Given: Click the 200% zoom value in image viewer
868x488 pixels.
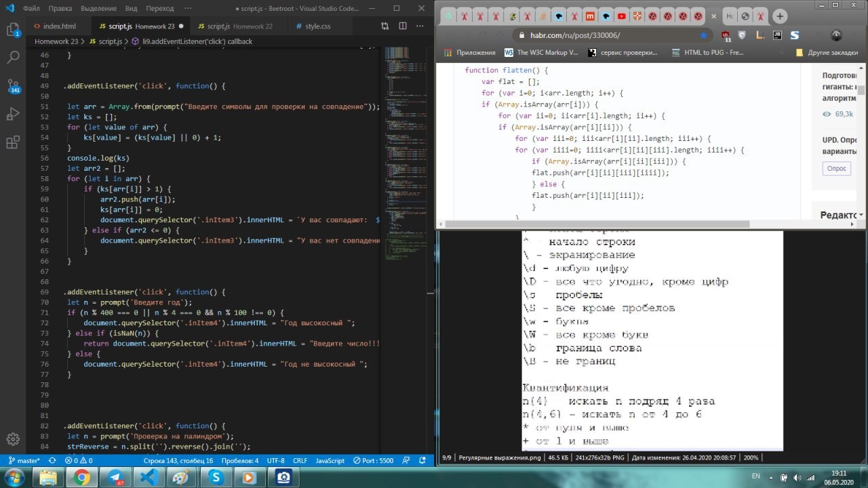Looking at the screenshot, I should pyautogui.click(x=750, y=457).
